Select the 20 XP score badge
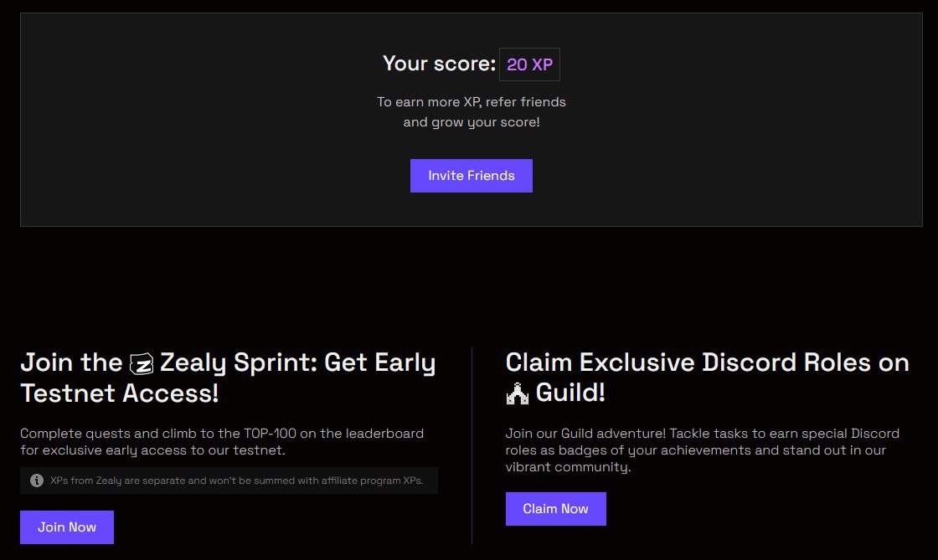The height and width of the screenshot is (560, 938). click(x=529, y=64)
